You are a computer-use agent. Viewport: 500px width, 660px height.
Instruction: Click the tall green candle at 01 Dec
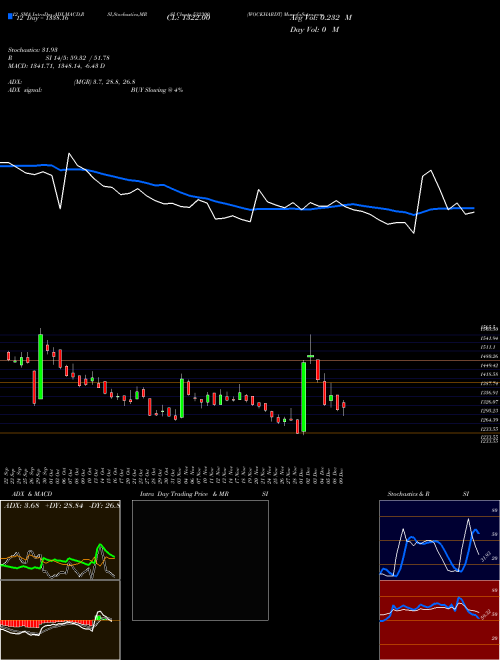pyautogui.click(x=303, y=397)
